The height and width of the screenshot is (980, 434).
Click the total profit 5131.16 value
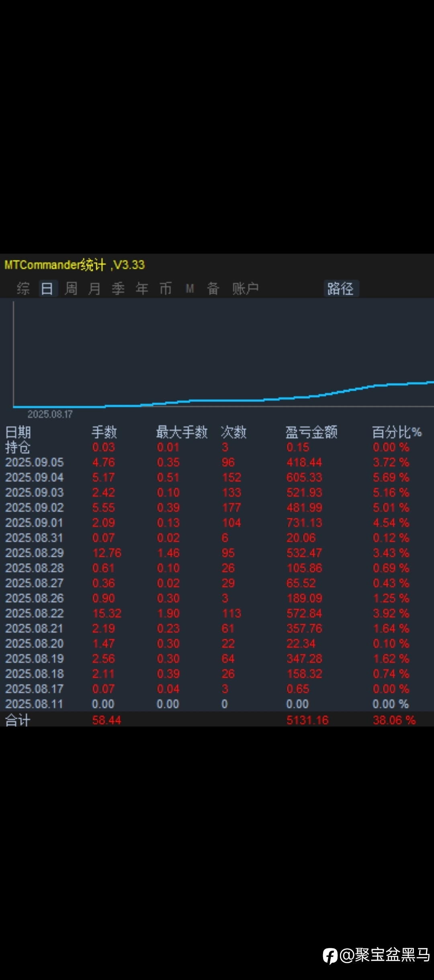coord(307,720)
